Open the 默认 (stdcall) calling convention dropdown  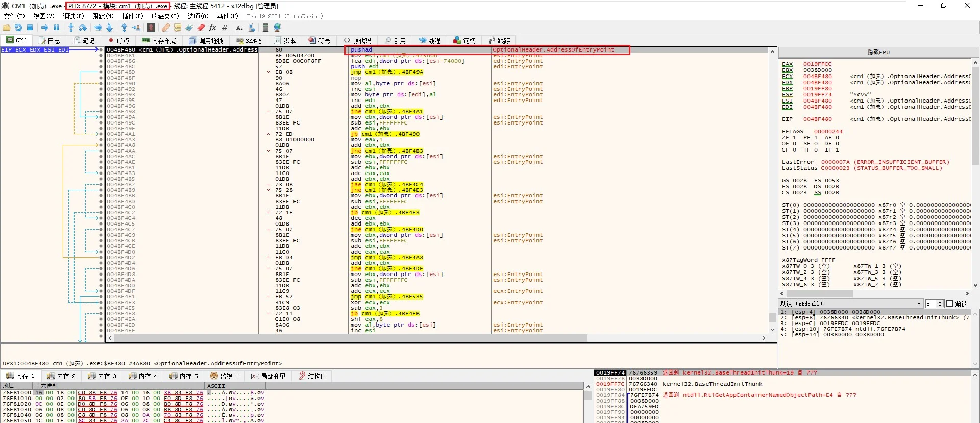click(851, 304)
